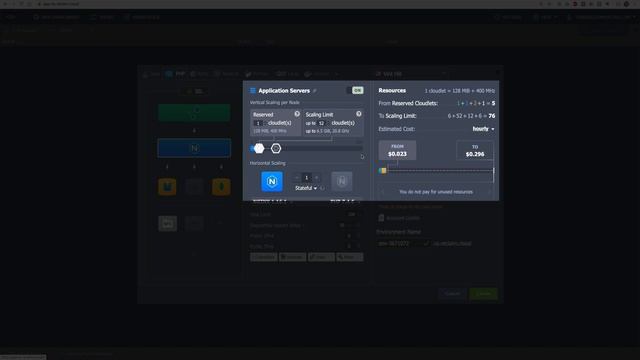Show next tip beside unused resources note

tap(489, 192)
